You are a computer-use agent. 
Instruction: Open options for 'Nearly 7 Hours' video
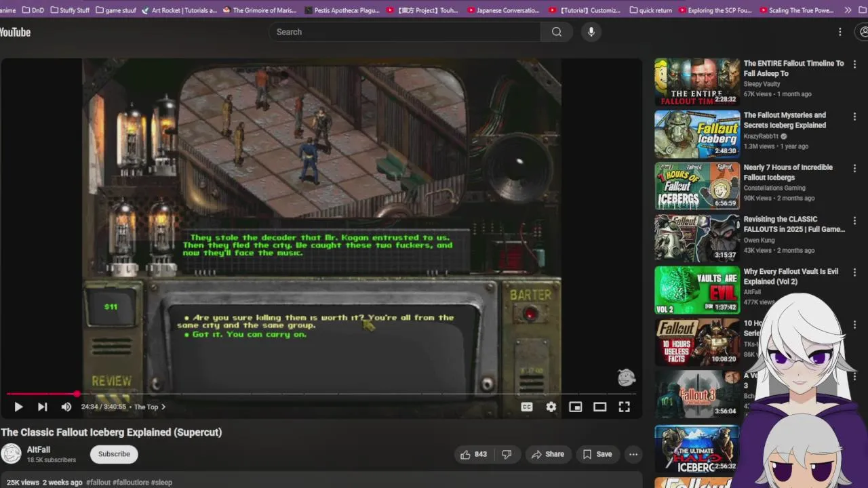(x=854, y=169)
